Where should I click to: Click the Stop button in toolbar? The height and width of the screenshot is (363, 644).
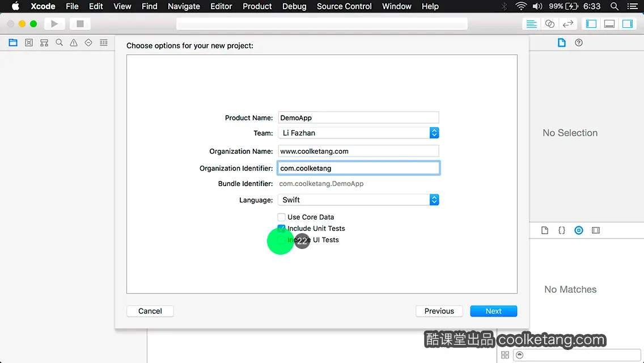(x=80, y=24)
